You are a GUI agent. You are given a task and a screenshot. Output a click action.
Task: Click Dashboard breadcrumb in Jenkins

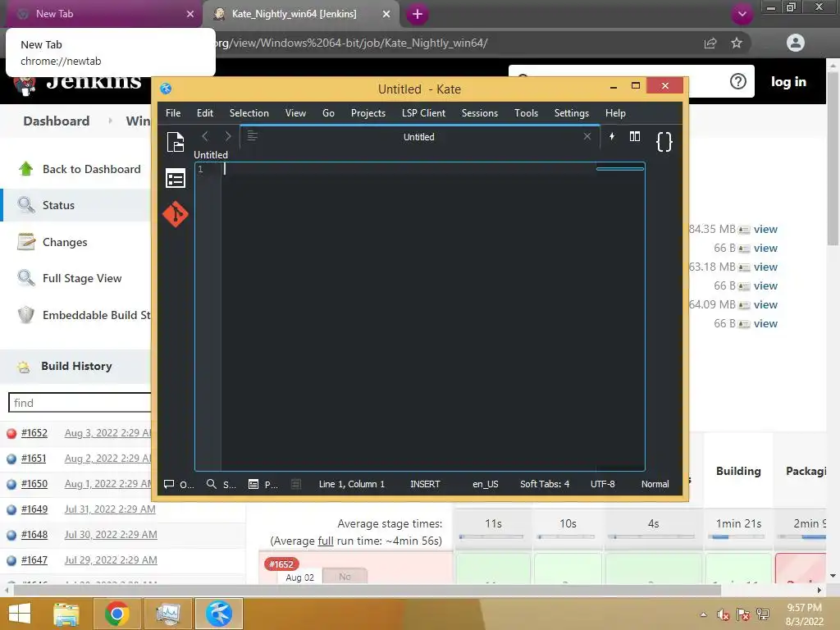[x=57, y=121]
